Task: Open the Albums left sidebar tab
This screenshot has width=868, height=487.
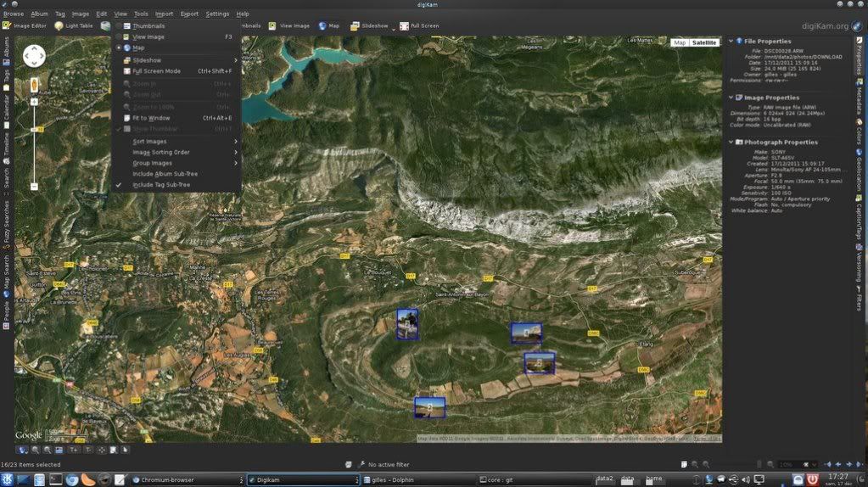Action: click(6, 52)
